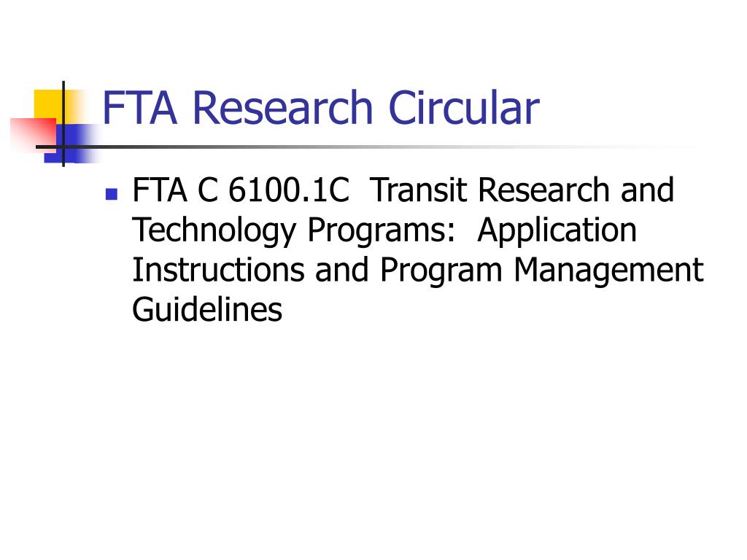Click the word "Research" in bullet text

pos(543,190)
